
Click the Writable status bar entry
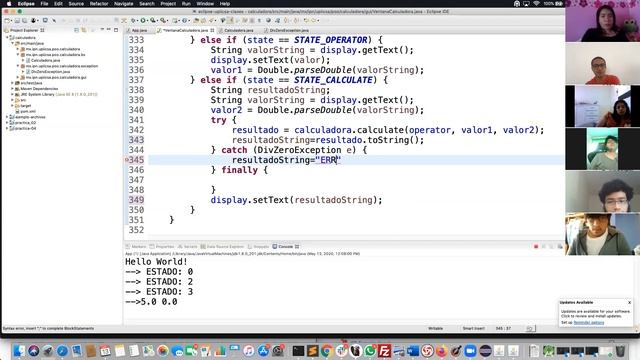[436, 328]
